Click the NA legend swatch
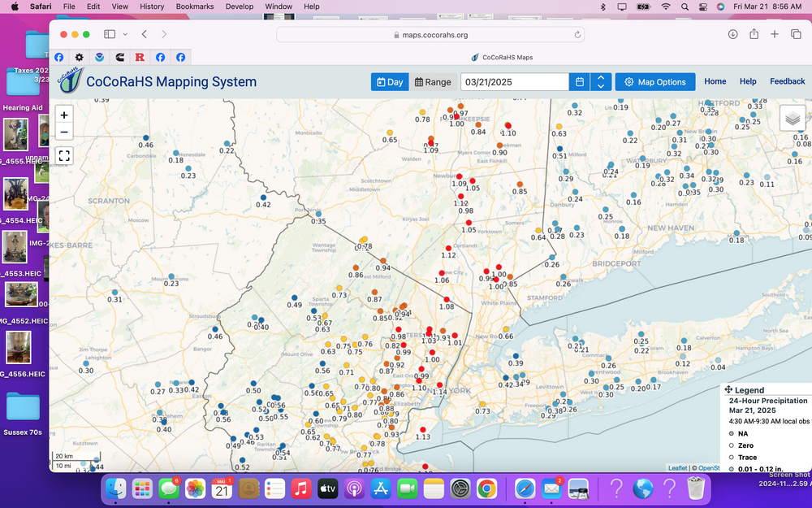 pyautogui.click(x=732, y=433)
